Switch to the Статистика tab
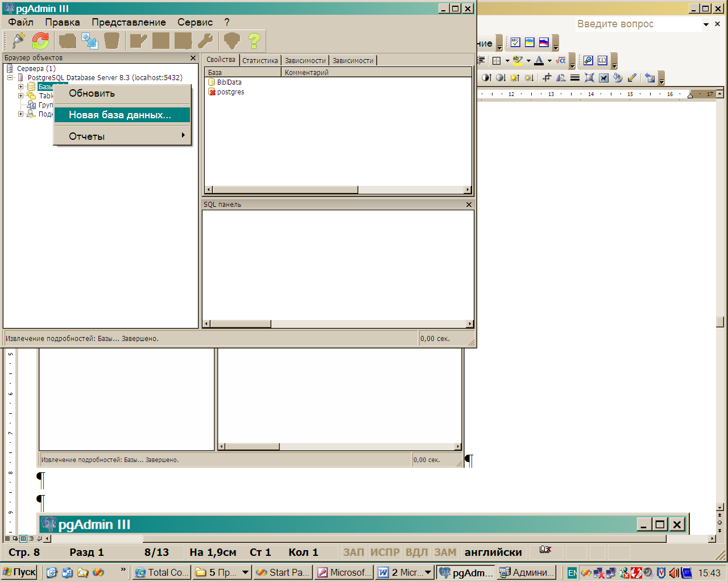Screen dimensions: 728x582 click(260, 60)
